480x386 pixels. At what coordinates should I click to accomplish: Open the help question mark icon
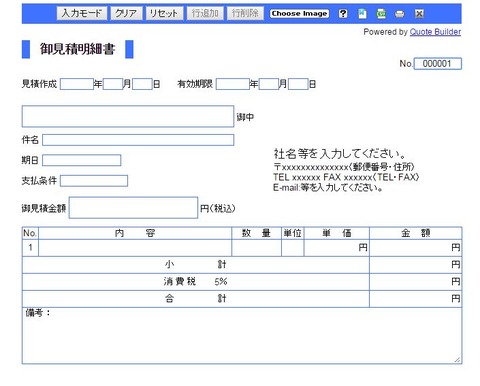[343, 14]
